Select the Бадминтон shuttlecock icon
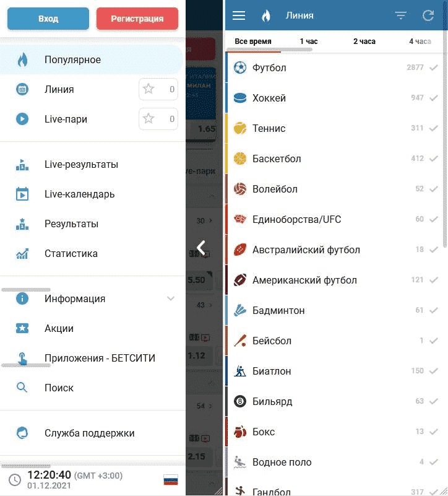448x496 pixels. (x=240, y=310)
